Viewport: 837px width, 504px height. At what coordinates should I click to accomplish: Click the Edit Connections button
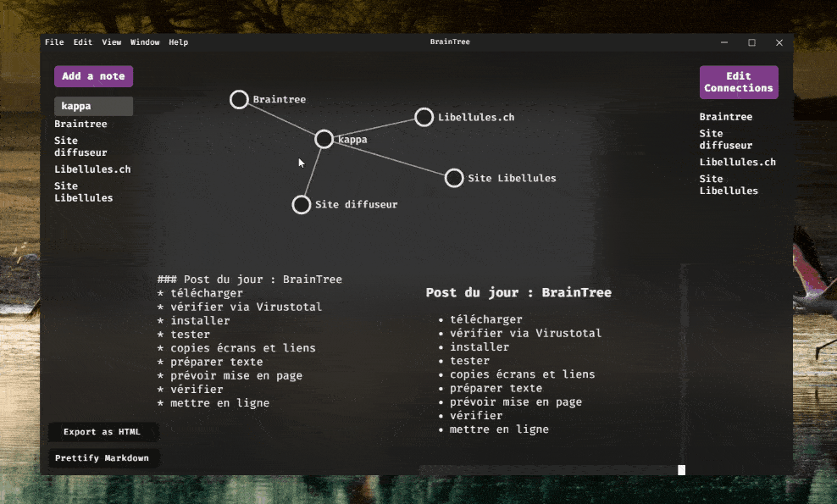pos(739,82)
